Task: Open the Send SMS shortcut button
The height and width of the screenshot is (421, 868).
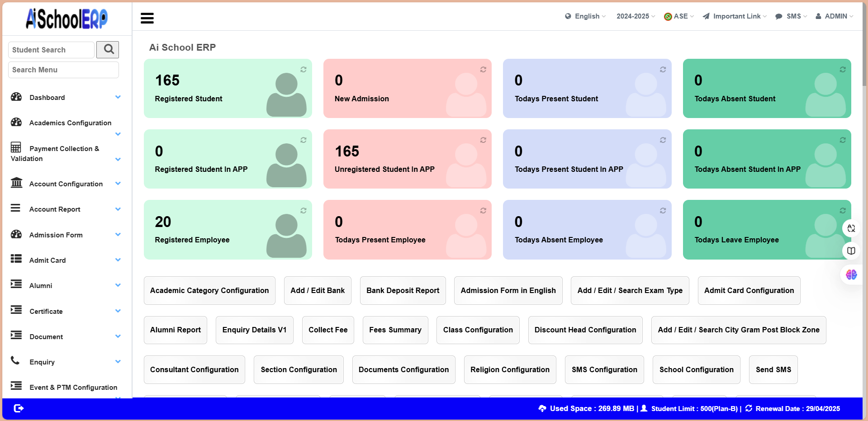Action: point(773,370)
